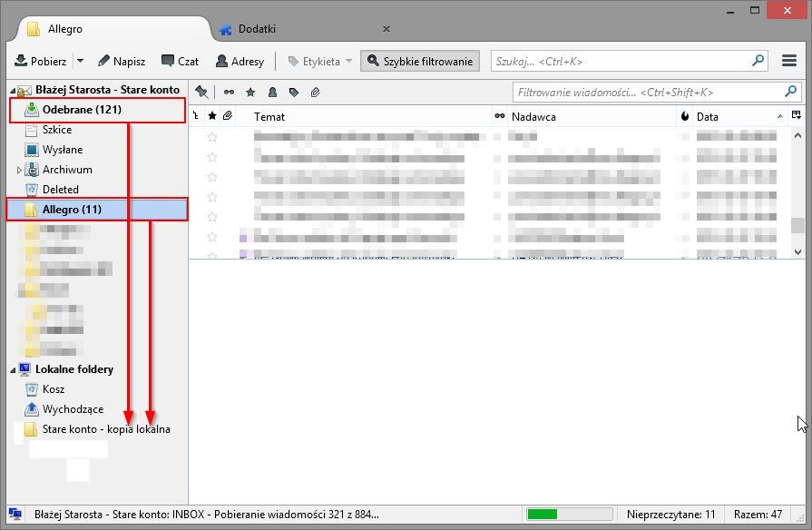Filter messages with attachments via paperclip icon
812x530 pixels.
point(316,93)
